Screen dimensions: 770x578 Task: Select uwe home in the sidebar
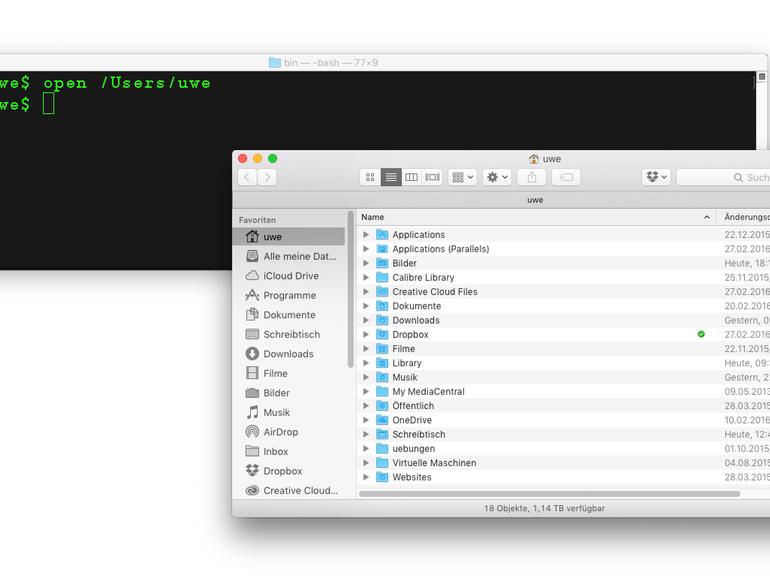289,237
